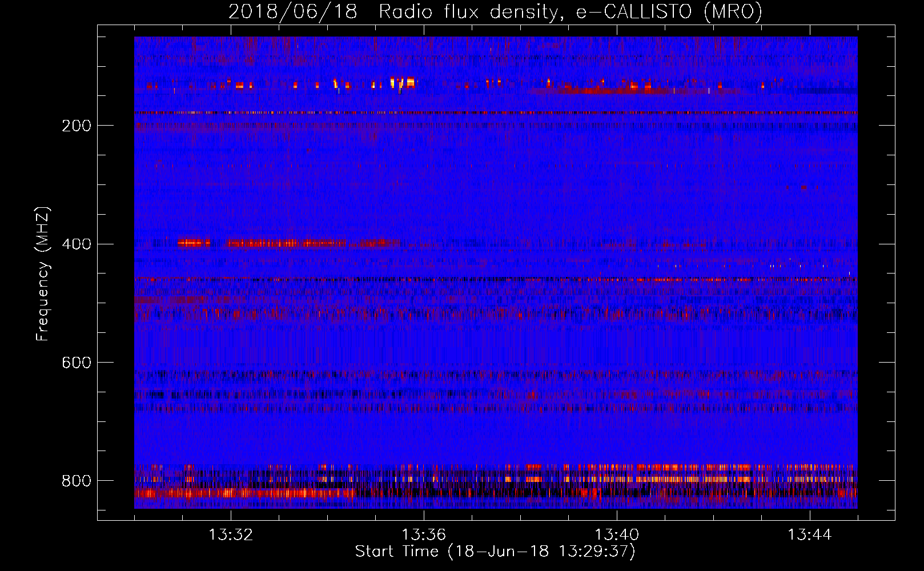
Task: Click the 'Frequency (MHZ)' axis label
Action: (43, 274)
